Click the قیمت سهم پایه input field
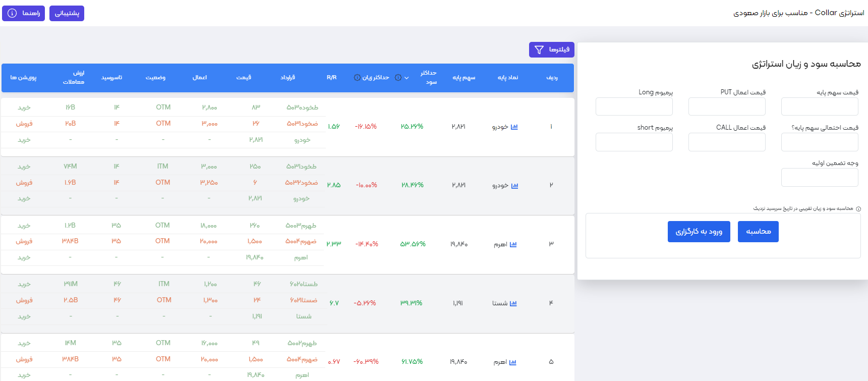Viewport: 868px width, 381px height. point(820,106)
